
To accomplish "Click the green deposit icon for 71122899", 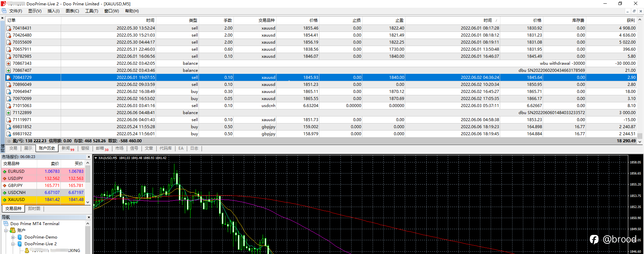I will coord(9,113).
